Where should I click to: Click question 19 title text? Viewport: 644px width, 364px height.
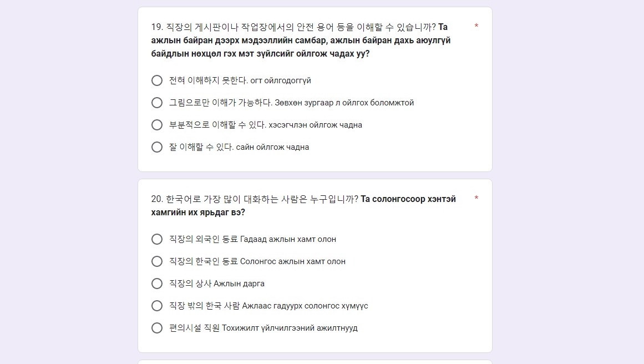pyautogui.click(x=301, y=41)
